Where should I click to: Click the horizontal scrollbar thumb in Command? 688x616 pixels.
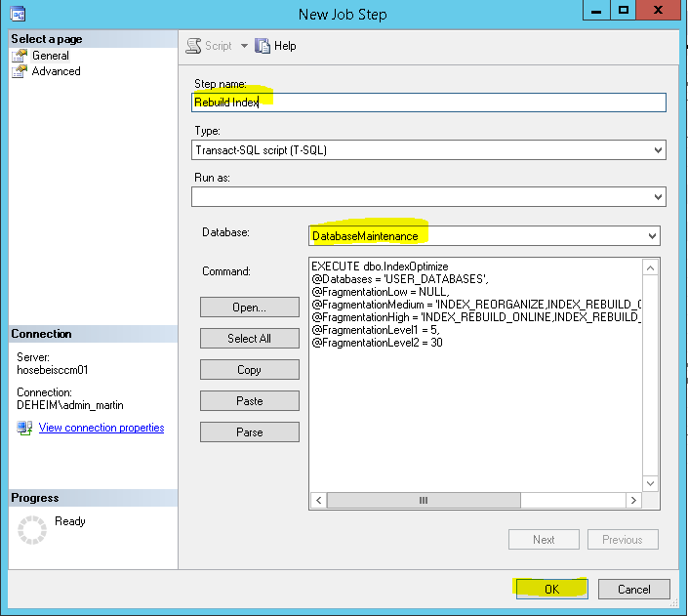(x=424, y=500)
